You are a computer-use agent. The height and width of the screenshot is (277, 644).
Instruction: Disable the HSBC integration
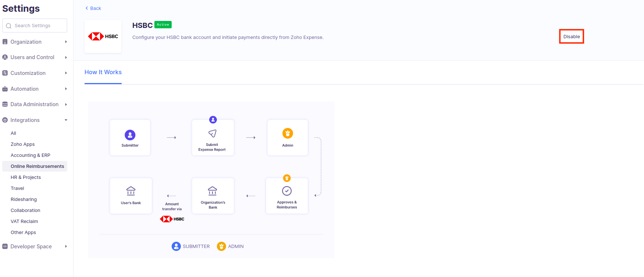pos(572,37)
